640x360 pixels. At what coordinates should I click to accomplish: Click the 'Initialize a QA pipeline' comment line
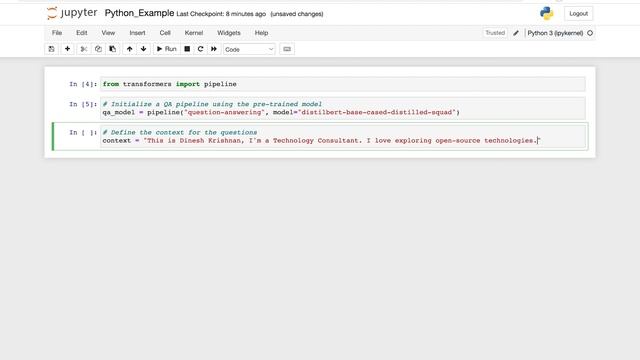[212, 104]
